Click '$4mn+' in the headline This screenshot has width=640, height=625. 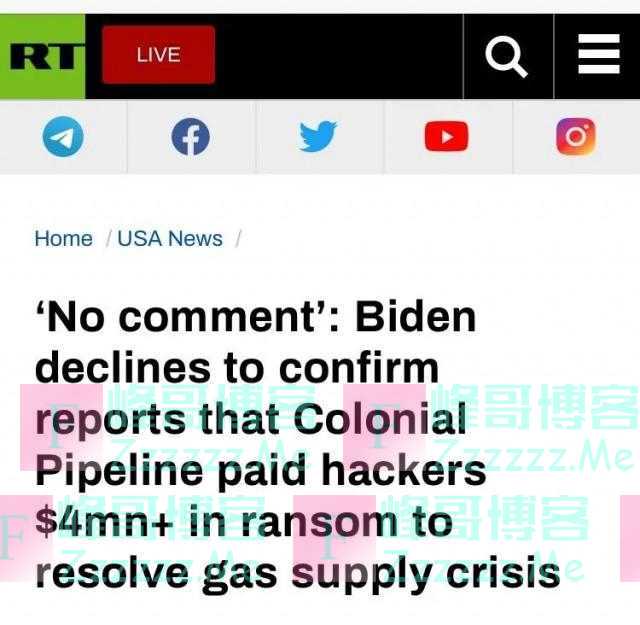tap(104, 522)
